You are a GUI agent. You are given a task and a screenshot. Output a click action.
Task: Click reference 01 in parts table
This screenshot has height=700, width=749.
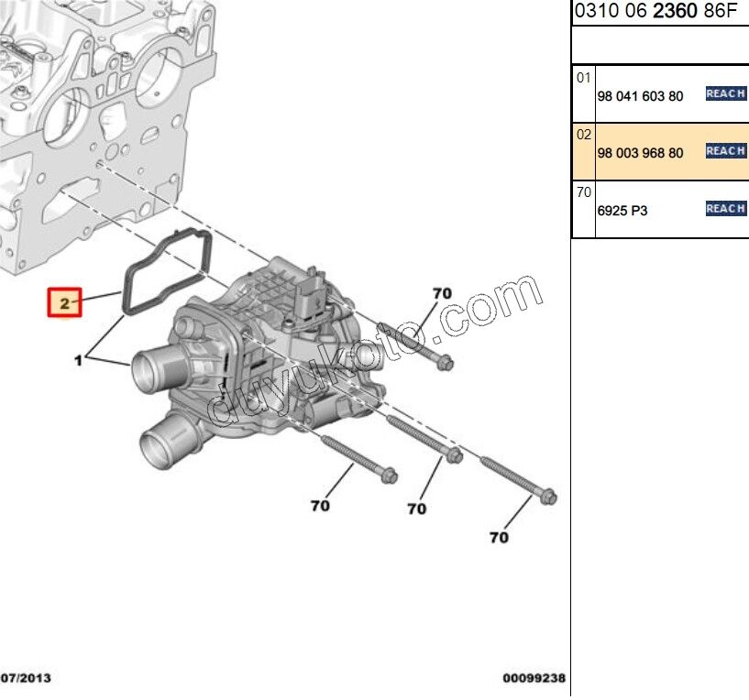(584, 78)
